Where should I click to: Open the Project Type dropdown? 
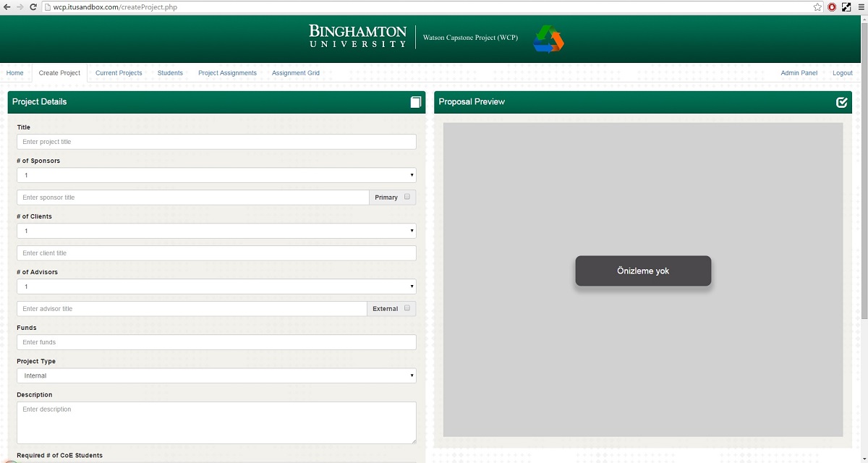point(216,375)
